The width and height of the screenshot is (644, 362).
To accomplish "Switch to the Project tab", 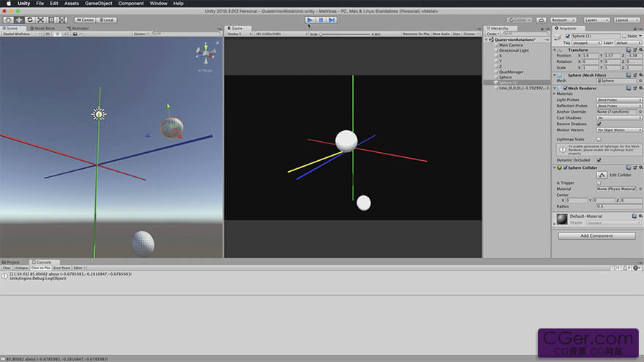I will point(12,262).
